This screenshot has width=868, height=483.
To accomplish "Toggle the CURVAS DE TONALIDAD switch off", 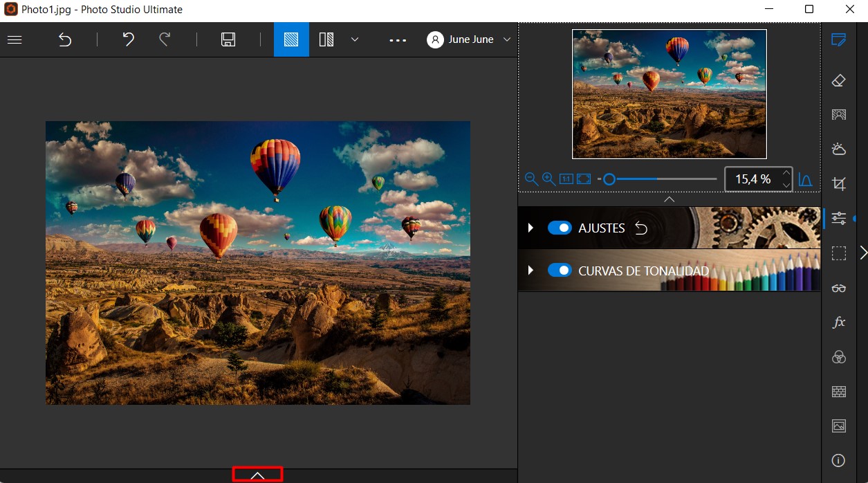I will pos(560,270).
